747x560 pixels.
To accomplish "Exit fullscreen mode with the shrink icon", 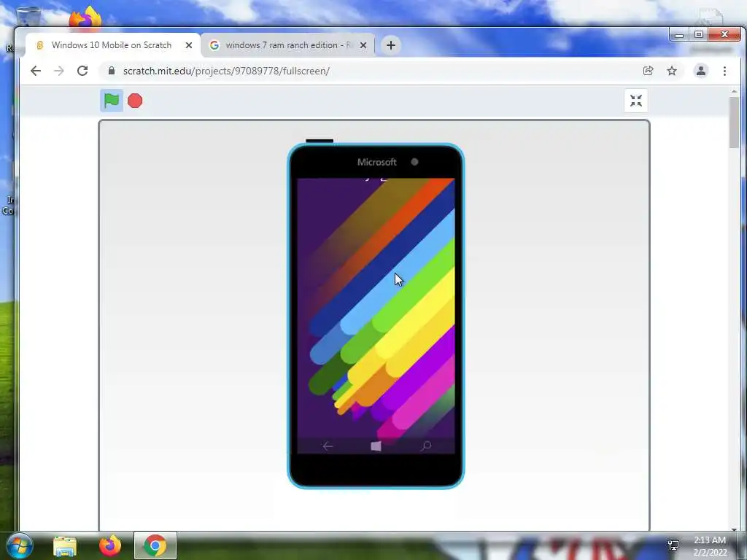I will coord(635,101).
